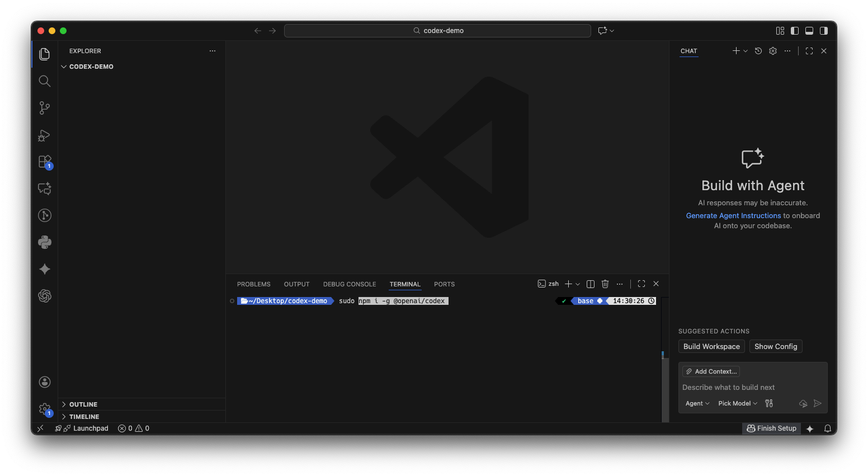Show chat history in Chat panel
The height and width of the screenshot is (476, 868).
[x=758, y=51]
